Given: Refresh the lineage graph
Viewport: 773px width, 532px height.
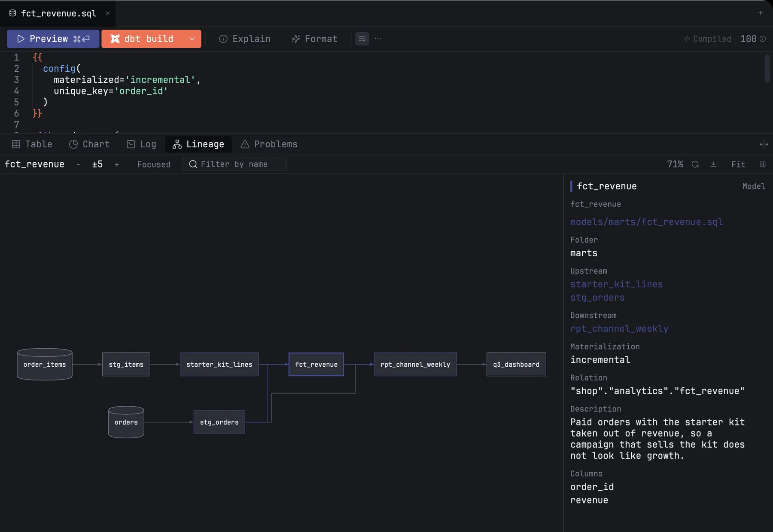Looking at the screenshot, I should pyautogui.click(x=695, y=164).
